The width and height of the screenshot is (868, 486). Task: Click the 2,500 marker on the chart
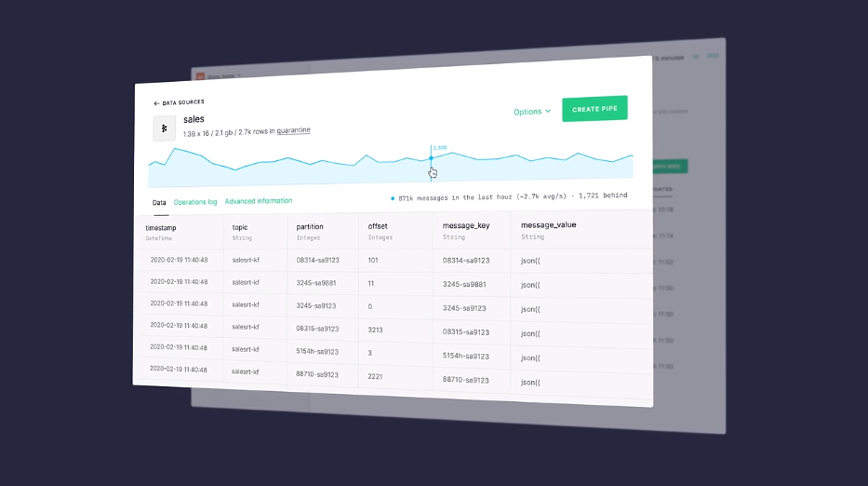[x=439, y=147]
